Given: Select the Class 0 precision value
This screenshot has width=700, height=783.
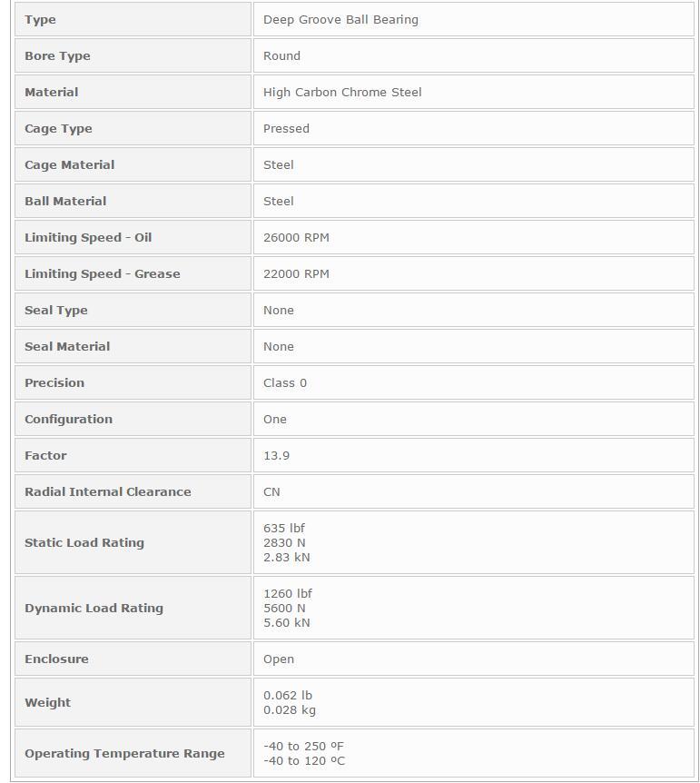Looking at the screenshot, I should point(285,382).
